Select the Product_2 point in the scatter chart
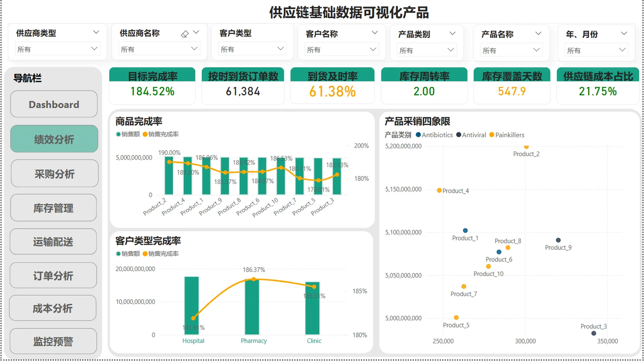 [x=526, y=147]
